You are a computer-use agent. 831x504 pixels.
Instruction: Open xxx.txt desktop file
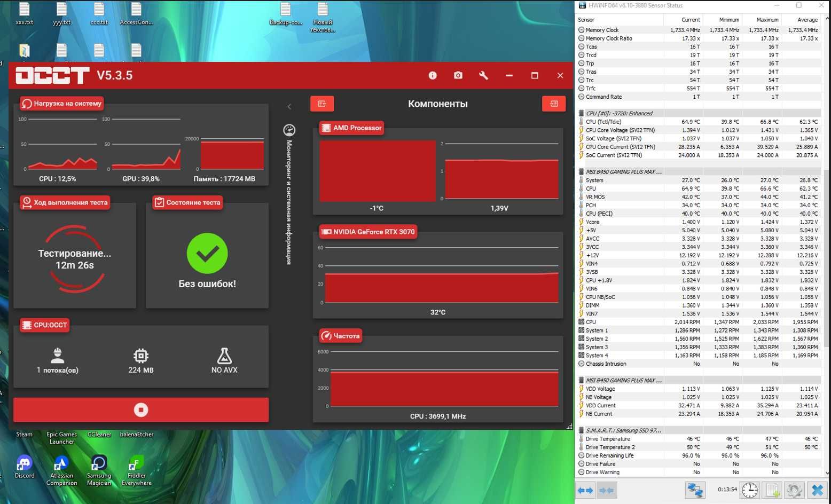pos(25,14)
